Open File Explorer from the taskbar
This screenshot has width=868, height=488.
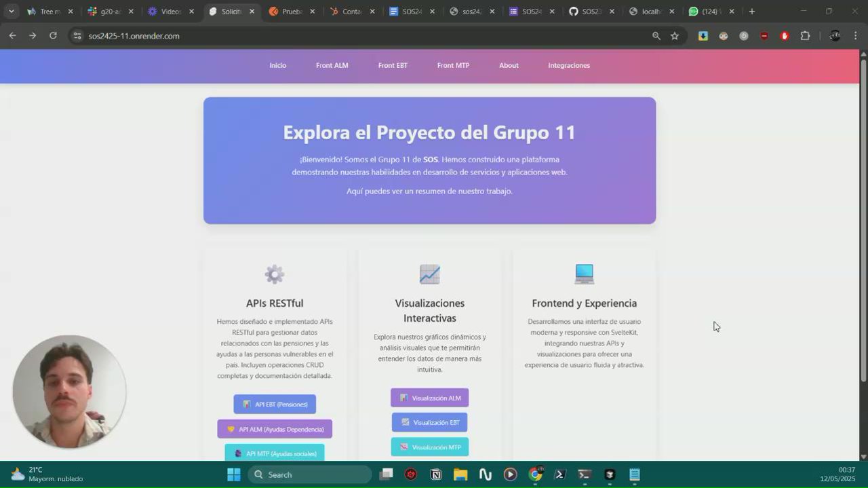point(460,474)
